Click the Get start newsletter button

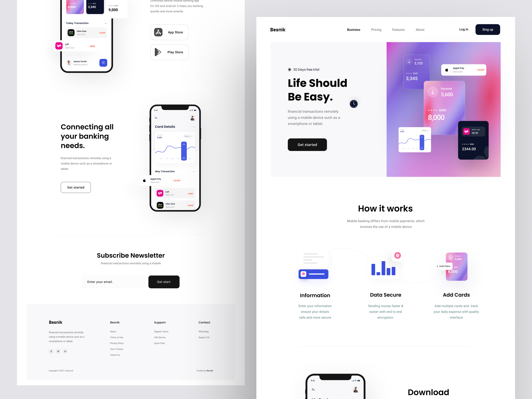pos(164,282)
